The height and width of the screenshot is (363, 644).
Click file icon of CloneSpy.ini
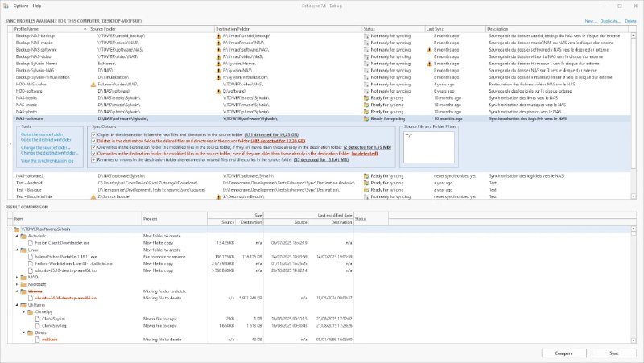coord(37,319)
